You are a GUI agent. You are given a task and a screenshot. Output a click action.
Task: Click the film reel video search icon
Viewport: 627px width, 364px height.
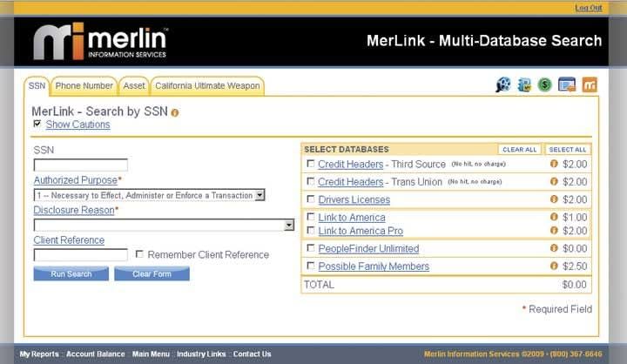tap(503, 85)
